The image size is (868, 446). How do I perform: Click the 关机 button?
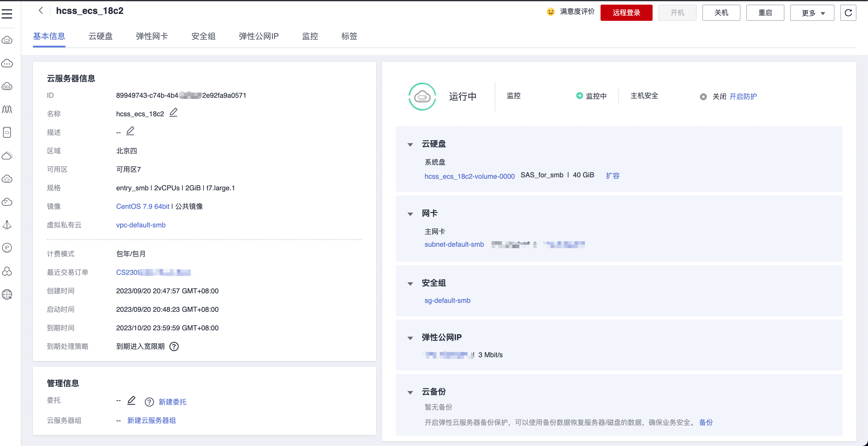click(x=721, y=13)
